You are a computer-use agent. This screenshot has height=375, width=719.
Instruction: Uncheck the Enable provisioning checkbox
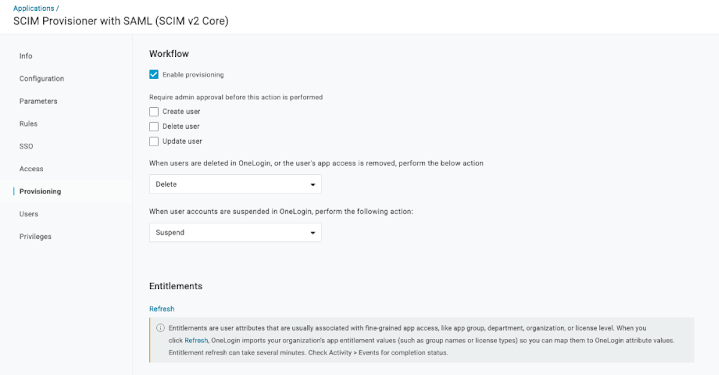154,75
